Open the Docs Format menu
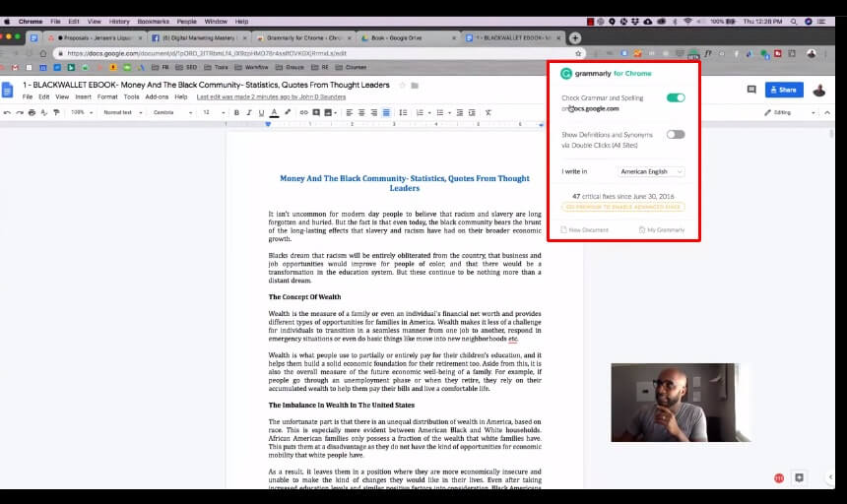Screen dimensions: 847x504 pos(107,97)
